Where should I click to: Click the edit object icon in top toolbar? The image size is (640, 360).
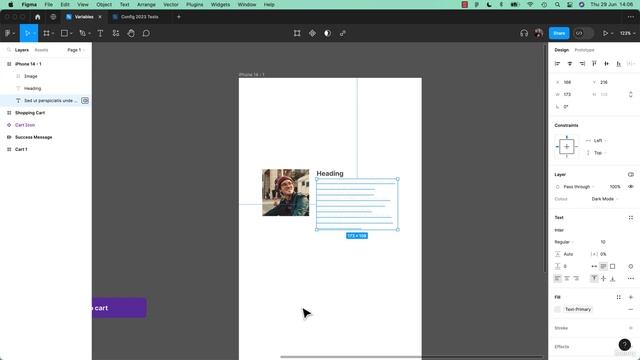297,33
